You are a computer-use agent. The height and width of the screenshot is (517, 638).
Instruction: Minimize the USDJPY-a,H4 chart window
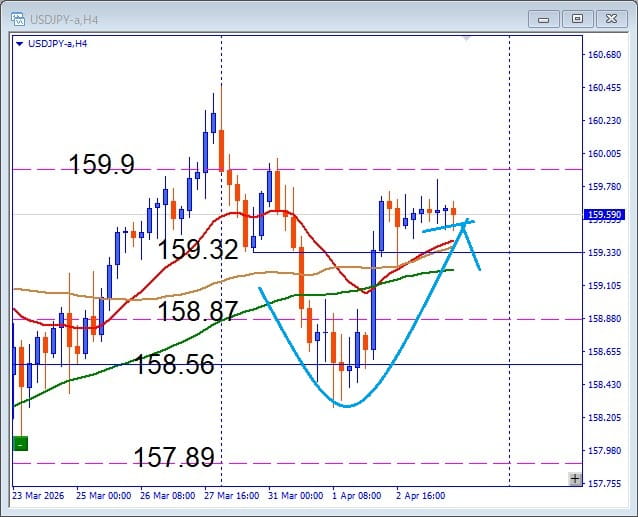point(543,17)
